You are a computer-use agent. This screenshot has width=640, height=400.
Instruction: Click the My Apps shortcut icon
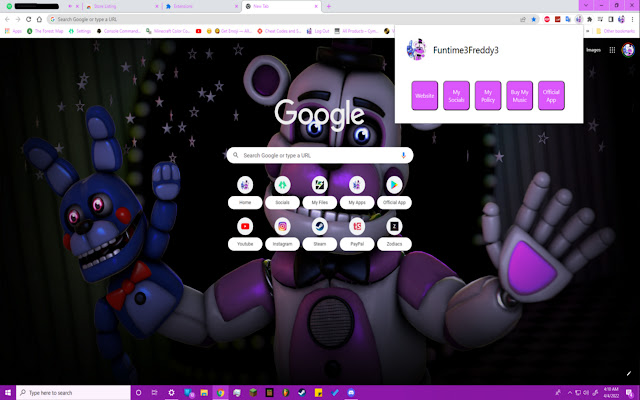click(x=357, y=185)
